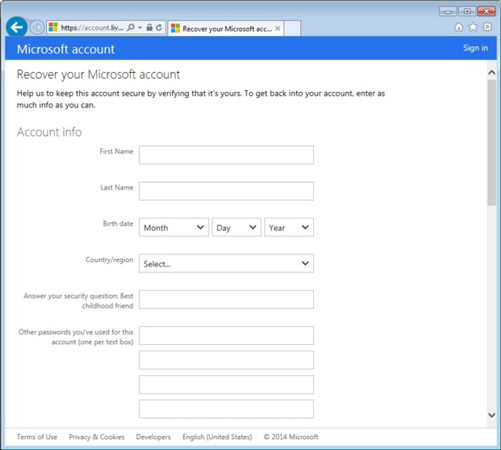Go back with the browser back arrow
The width and height of the screenshot is (501, 450).
[17, 27]
